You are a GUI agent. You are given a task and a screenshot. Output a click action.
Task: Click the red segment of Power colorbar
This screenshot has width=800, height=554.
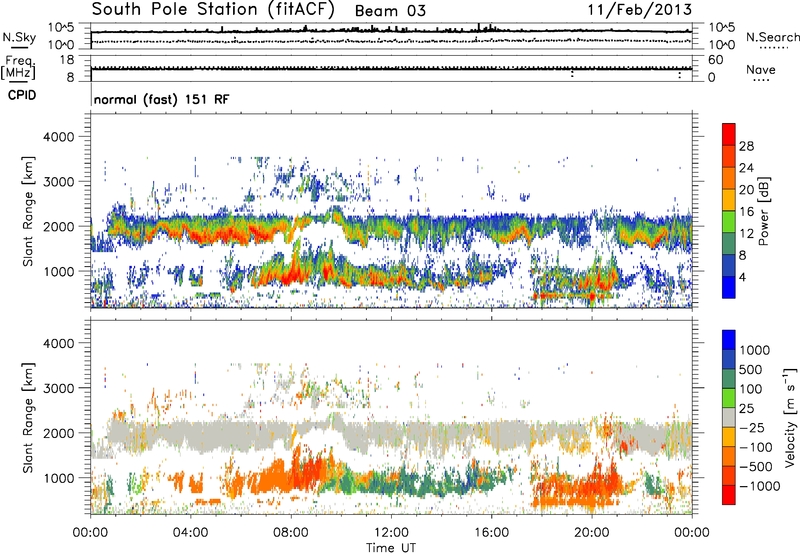click(x=729, y=135)
